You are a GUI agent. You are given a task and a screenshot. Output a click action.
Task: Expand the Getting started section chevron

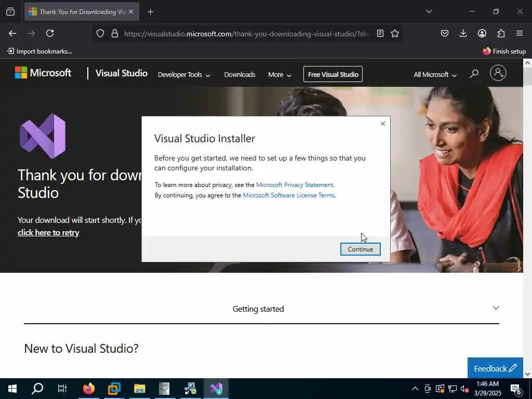(496, 308)
